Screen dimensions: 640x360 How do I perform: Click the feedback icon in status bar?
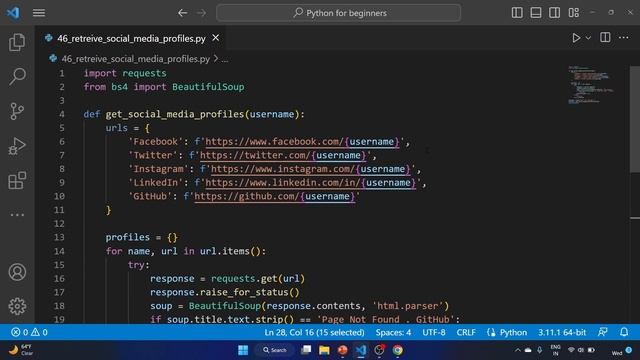point(602,332)
